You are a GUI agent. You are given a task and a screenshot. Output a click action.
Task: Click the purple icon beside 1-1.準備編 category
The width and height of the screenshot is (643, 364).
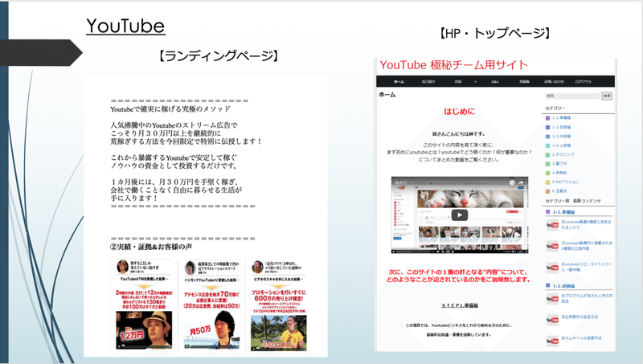pos(547,118)
